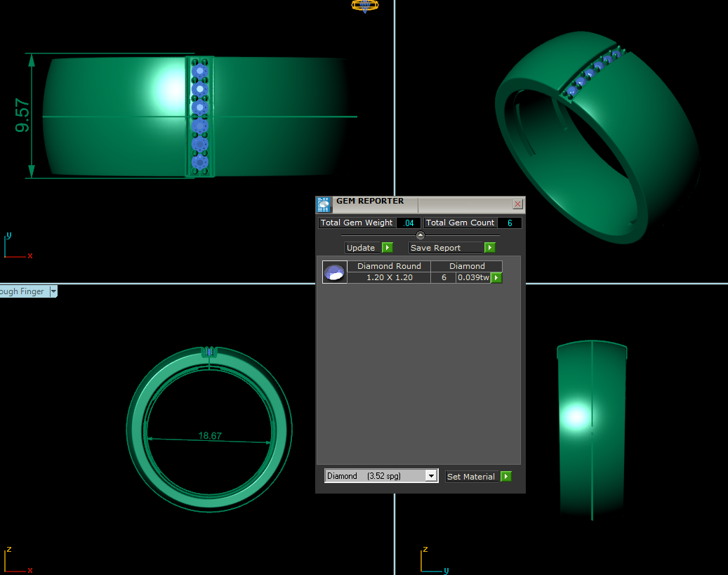Click the gem quantity cell showing 6
Viewport: 728px width, 575px height.
(444, 277)
